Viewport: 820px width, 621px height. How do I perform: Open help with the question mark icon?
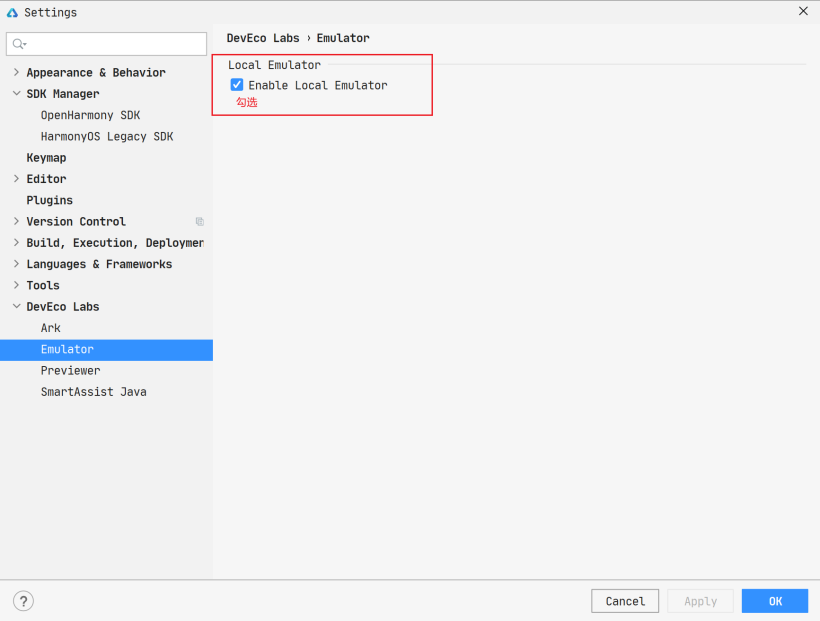tap(24, 601)
